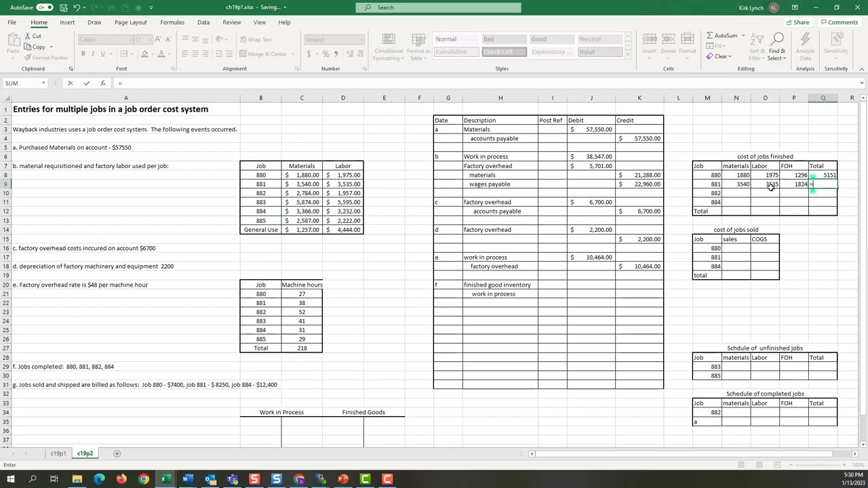Click the Center align icon
This screenshot has height=488, width=868.
(195, 54)
